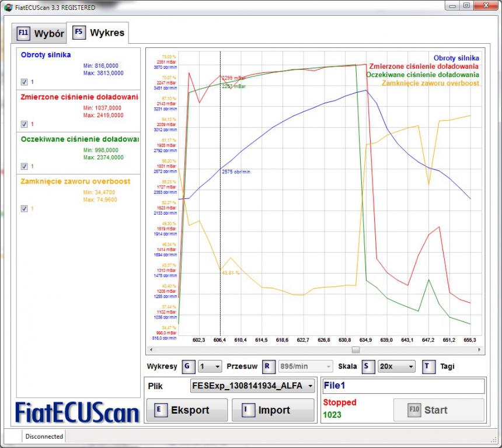Viewport: 502px width, 448px height.
Task: Click the S shortcut icon next to Skala
Action: click(368, 366)
